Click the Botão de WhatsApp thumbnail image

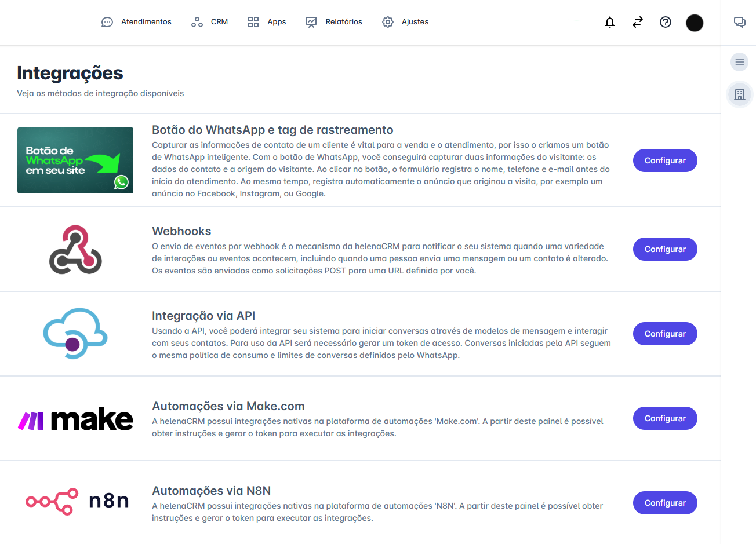(75, 160)
